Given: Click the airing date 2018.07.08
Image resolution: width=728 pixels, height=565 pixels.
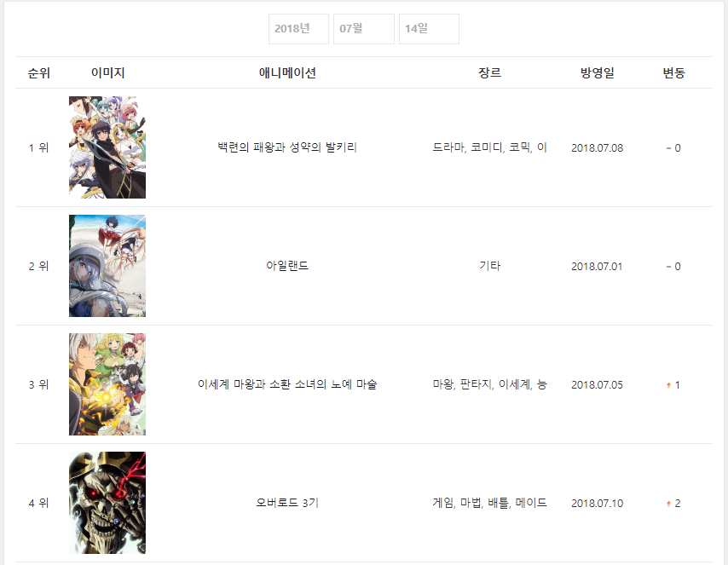Looking at the screenshot, I should point(597,148).
